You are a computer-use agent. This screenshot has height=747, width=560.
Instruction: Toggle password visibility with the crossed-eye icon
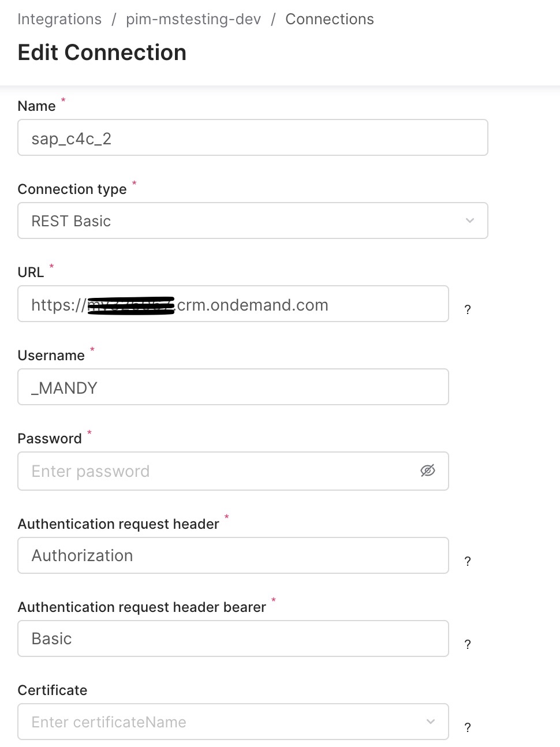point(428,471)
